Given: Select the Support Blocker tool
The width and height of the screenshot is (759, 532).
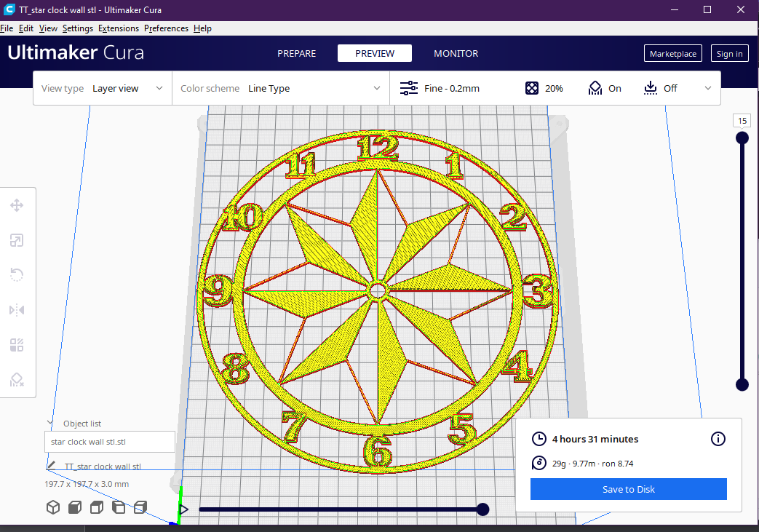Looking at the screenshot, I should point(17,379).
